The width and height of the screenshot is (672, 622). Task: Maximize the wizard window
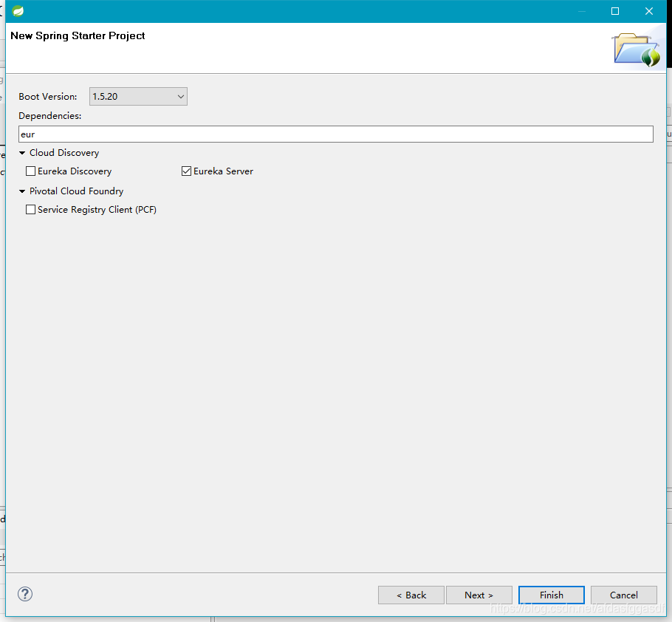tap(615, 11)
